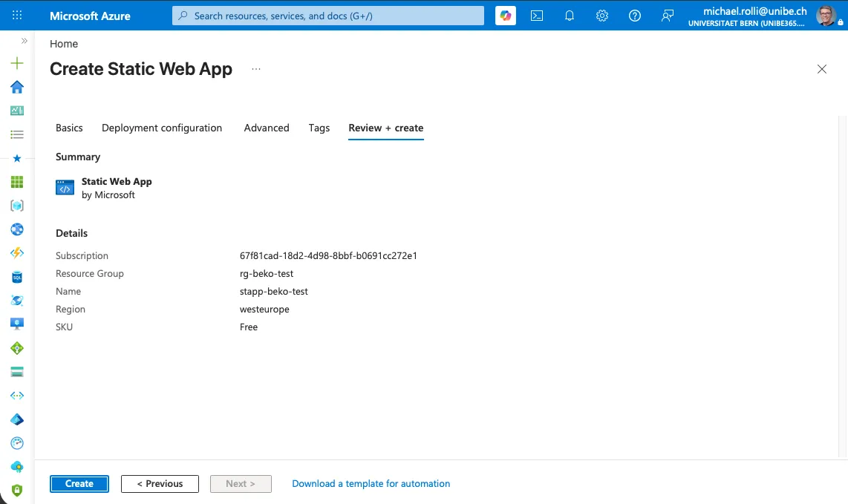Click the green plus Create a resource icon
The height and width of the screenshot is (504, 848).
coord(17,63)
